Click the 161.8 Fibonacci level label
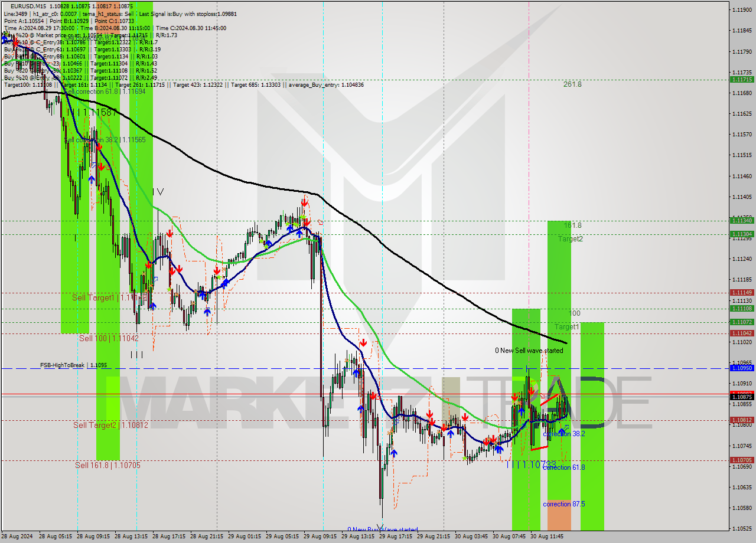756x543 pixels. (x=572, y=225)
